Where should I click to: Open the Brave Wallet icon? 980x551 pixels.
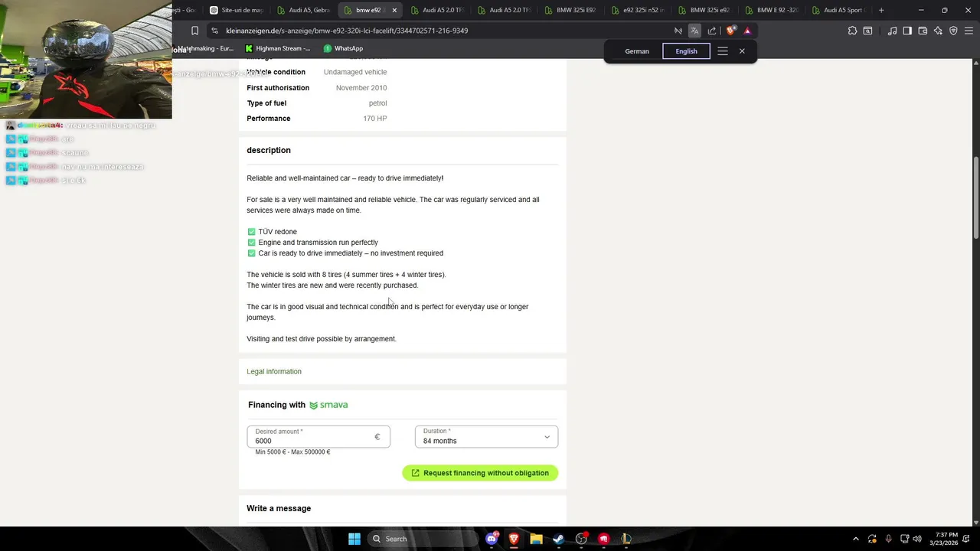(x=923, y=31)
